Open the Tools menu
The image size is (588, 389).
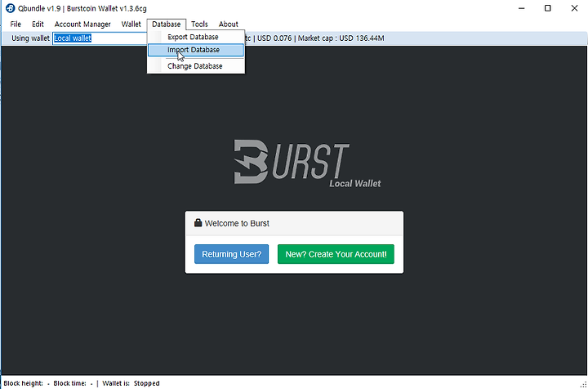tap(199, 24)
